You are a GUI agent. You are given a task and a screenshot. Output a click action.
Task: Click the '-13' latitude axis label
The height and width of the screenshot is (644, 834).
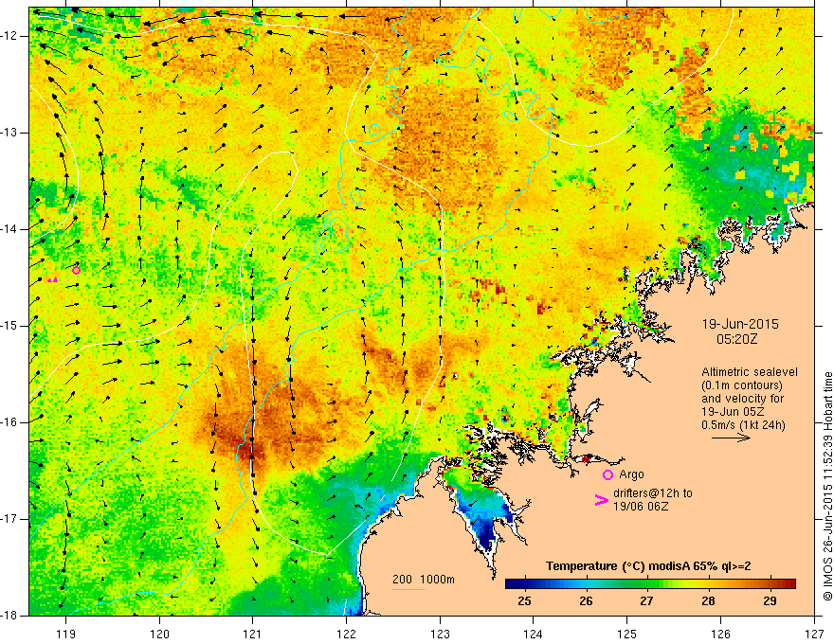pos(9,133)
